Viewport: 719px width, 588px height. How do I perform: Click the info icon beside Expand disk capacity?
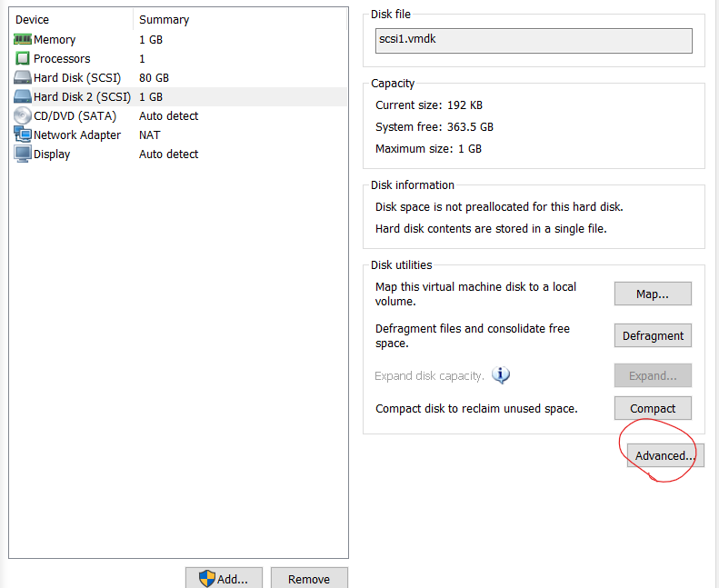[501, 375]
